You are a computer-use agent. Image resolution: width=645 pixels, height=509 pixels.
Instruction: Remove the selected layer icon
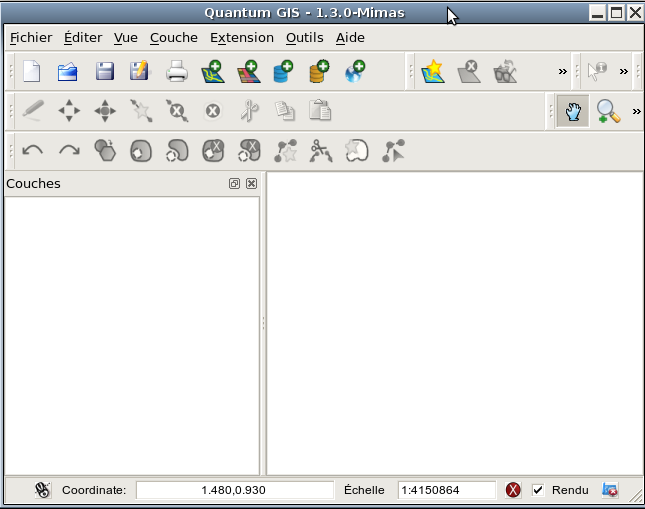click(x=469, y=72)
